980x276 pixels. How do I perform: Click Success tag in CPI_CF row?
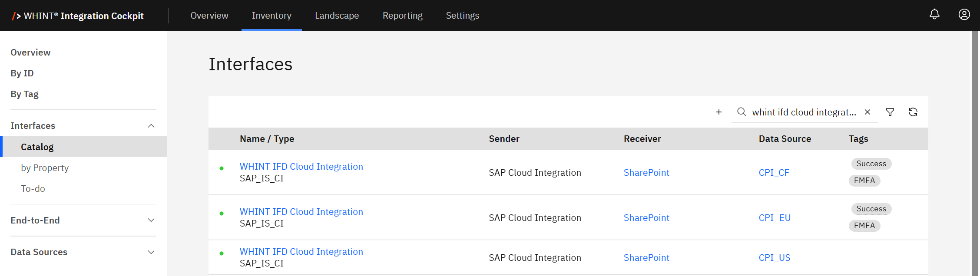coord(871,164)
